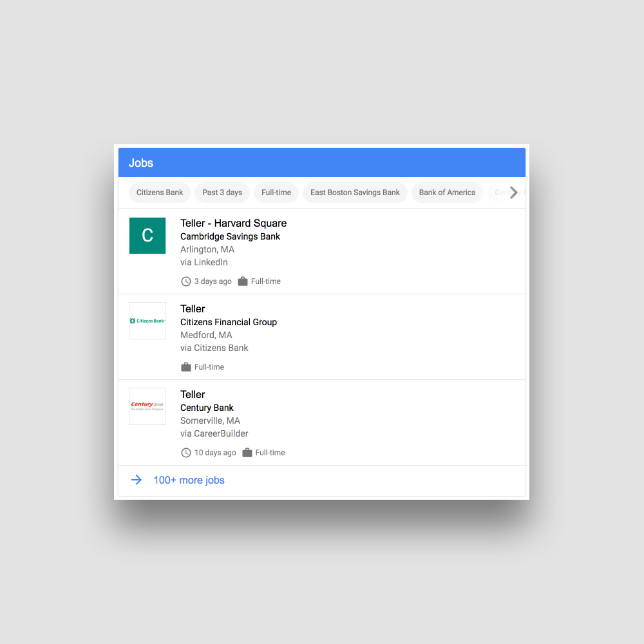Click the clock icon beside '10 days ago'
644x644 pixels.
click(x=186, y=453)
